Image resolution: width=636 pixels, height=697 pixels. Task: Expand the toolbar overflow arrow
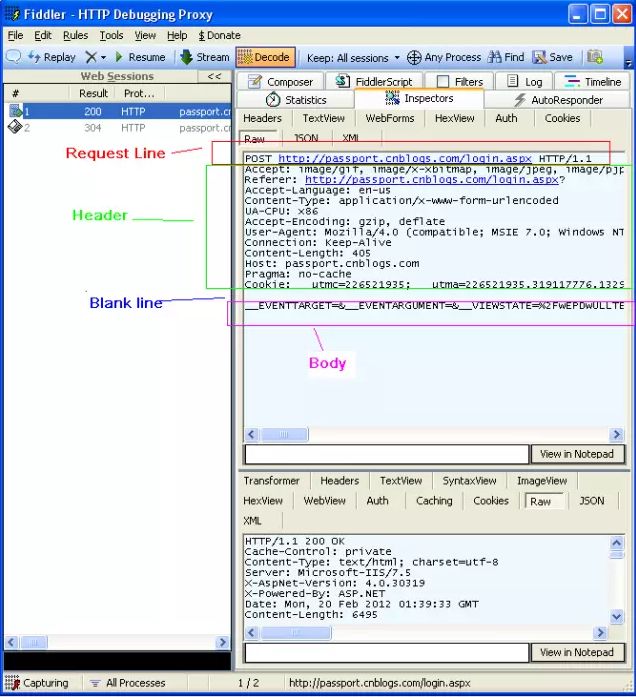point(628,63)
